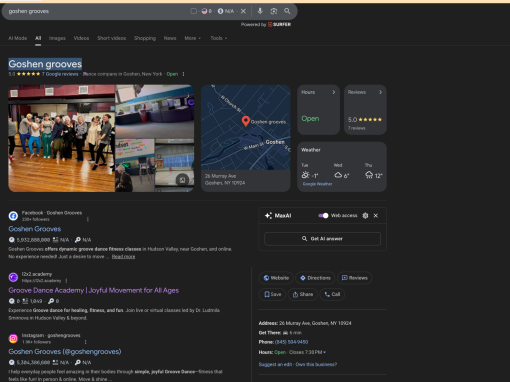Expand the Tools dropdown

point(219,38)
